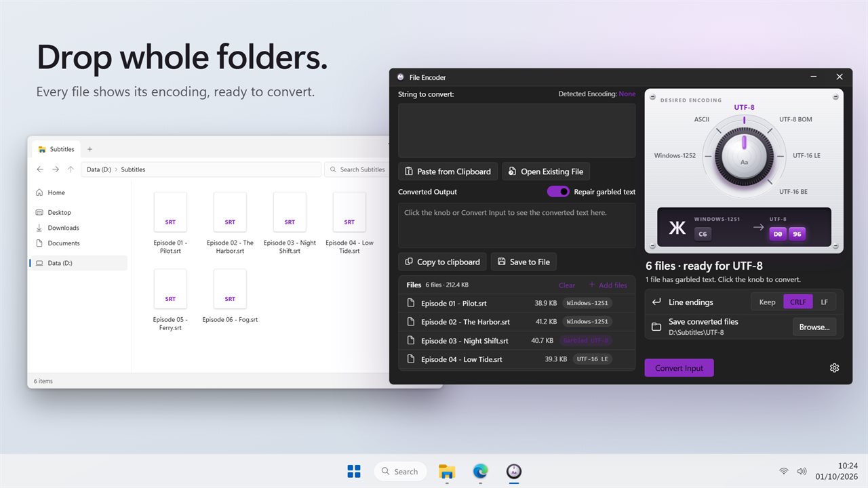The width and height of the screenshot is (868, 488).
Task: Click the folder icon beside Save converted files
Action: [x=656, y=327]
